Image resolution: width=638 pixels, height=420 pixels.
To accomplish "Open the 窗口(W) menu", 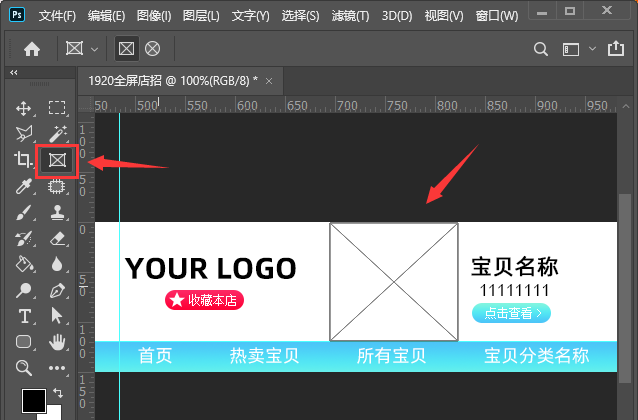I will click(x=497, y=16).
